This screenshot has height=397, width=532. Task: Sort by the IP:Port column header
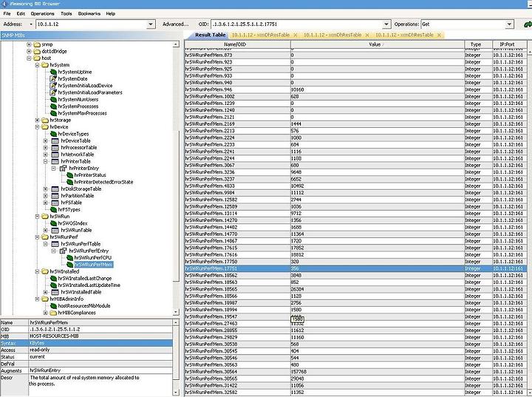coord(509,44)
